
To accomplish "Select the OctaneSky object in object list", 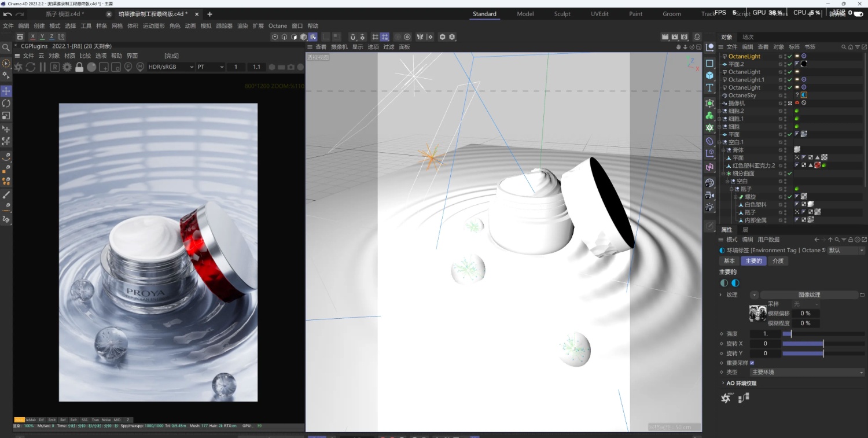I will 742,95.
